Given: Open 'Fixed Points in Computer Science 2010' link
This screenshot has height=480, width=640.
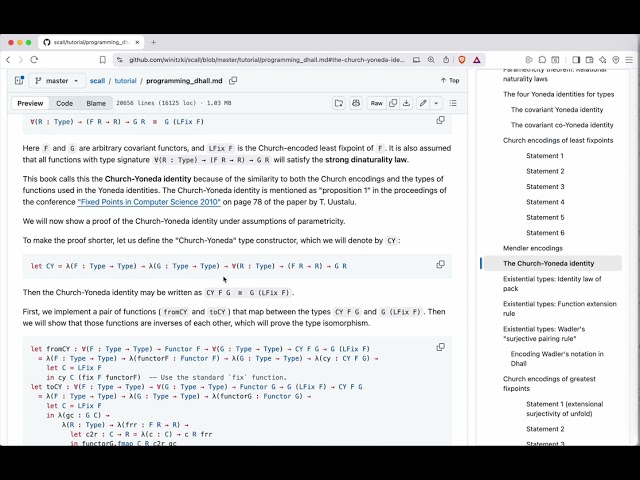Looking at the screenshot, I should click(x=149, y=202).
